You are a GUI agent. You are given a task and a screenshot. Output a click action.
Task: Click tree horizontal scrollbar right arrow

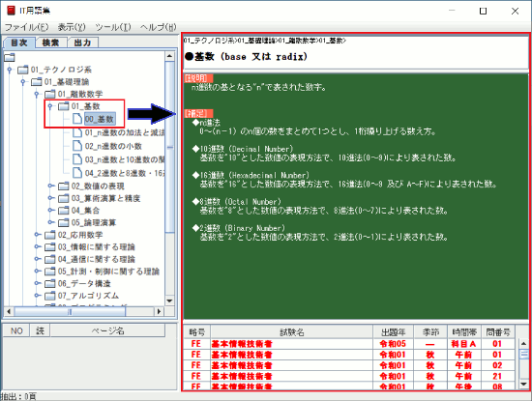(x=159, y=311)
